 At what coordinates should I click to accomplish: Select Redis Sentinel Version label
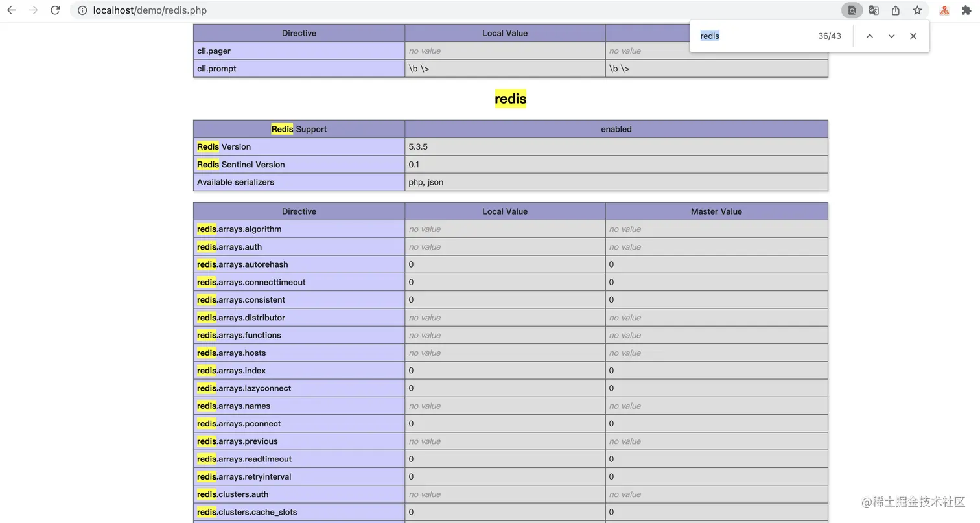click(241, 164)
